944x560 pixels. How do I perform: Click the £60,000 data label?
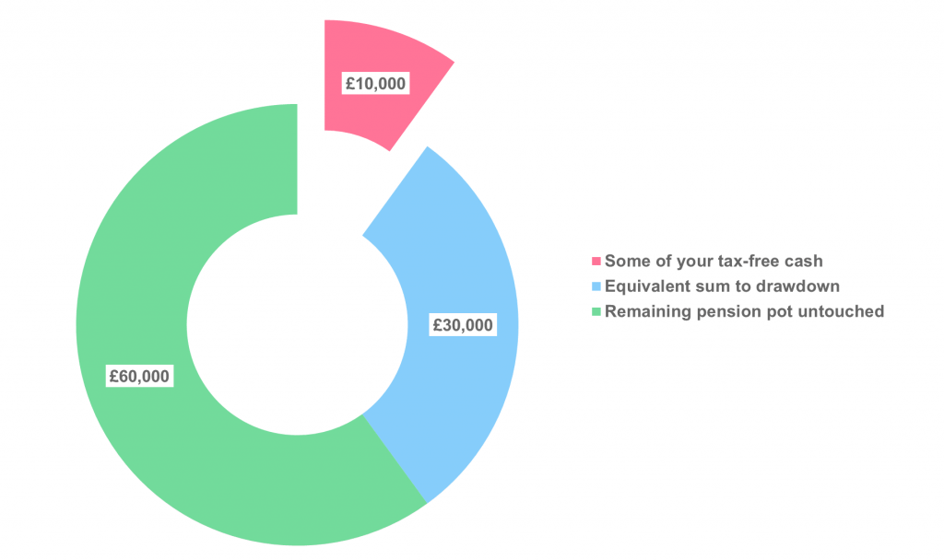click(x=140, y=376)
